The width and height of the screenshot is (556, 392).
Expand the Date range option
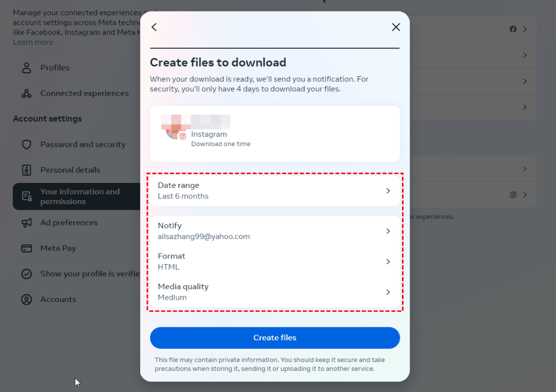tap(275, 191)
